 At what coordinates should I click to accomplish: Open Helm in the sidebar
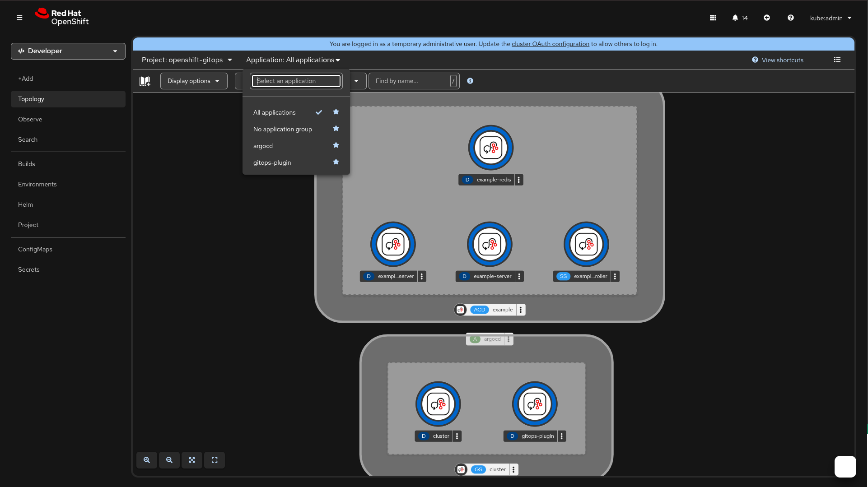(68, 204)
